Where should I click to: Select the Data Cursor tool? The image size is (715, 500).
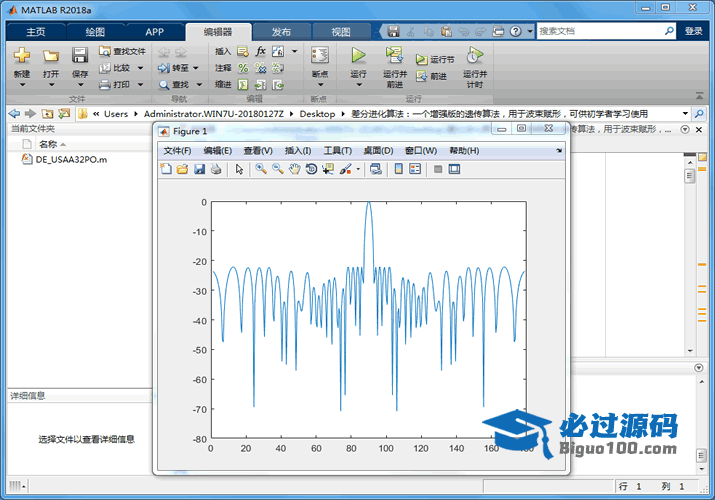[x=328, y=169]
